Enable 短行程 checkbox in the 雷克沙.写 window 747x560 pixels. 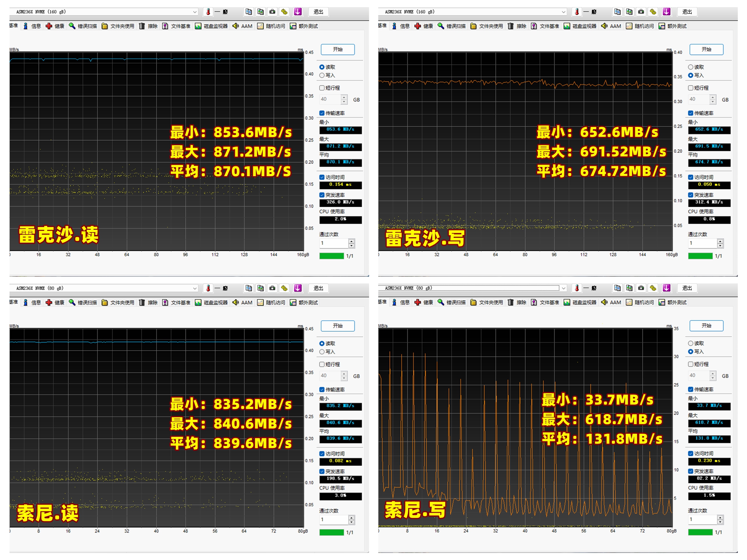pyautogui.click(x=691, y=88)
